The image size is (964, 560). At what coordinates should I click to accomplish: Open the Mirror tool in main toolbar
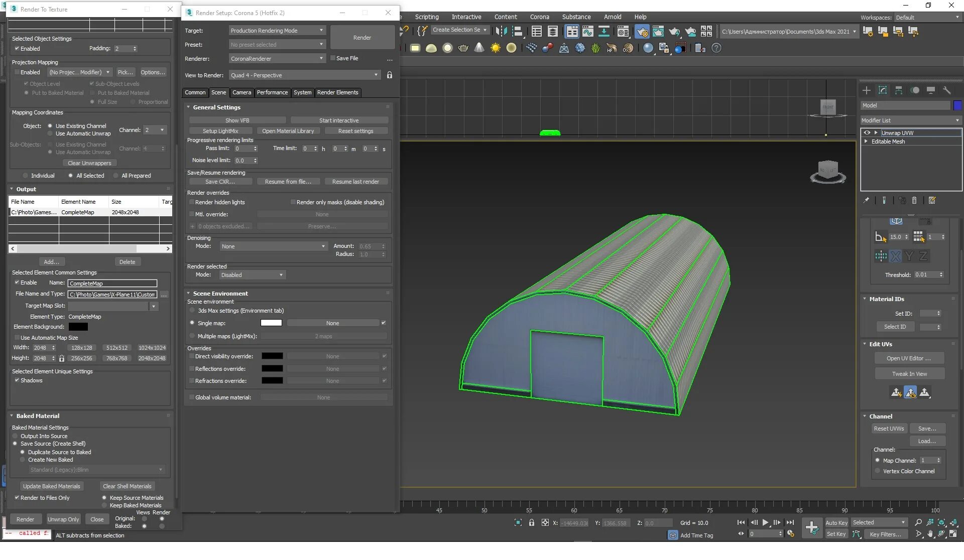click(501, 32)
